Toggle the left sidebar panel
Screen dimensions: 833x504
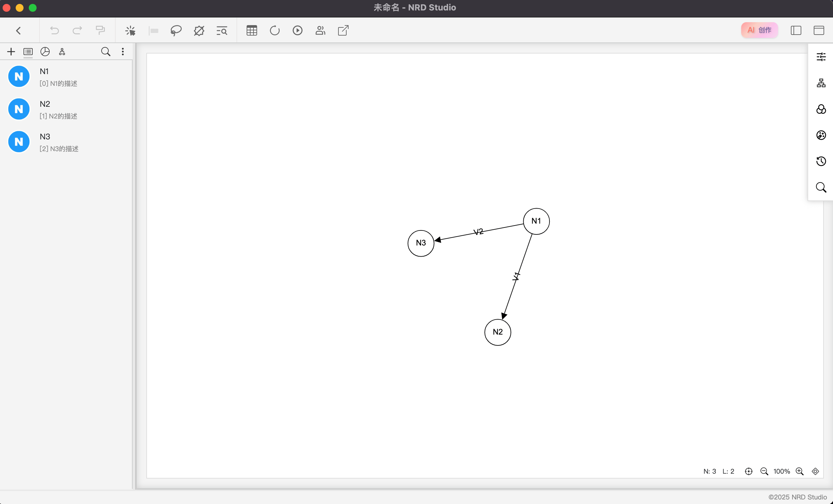(x=796, y=30)
